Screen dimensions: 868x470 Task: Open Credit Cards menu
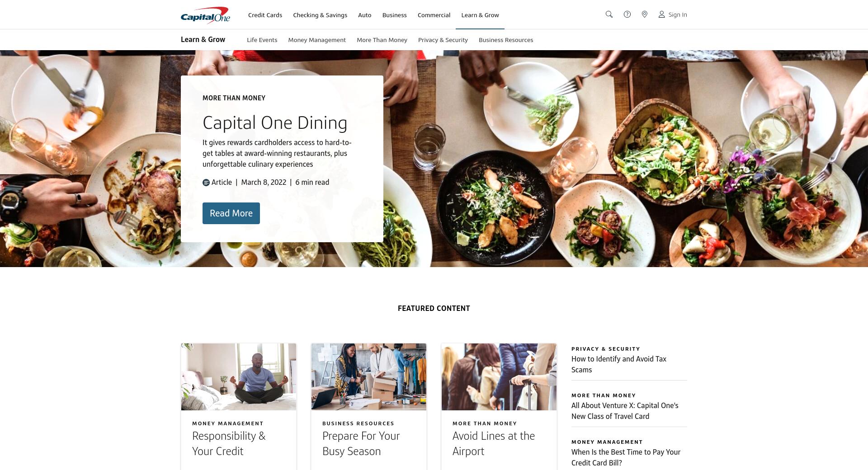tap(265, 15)
